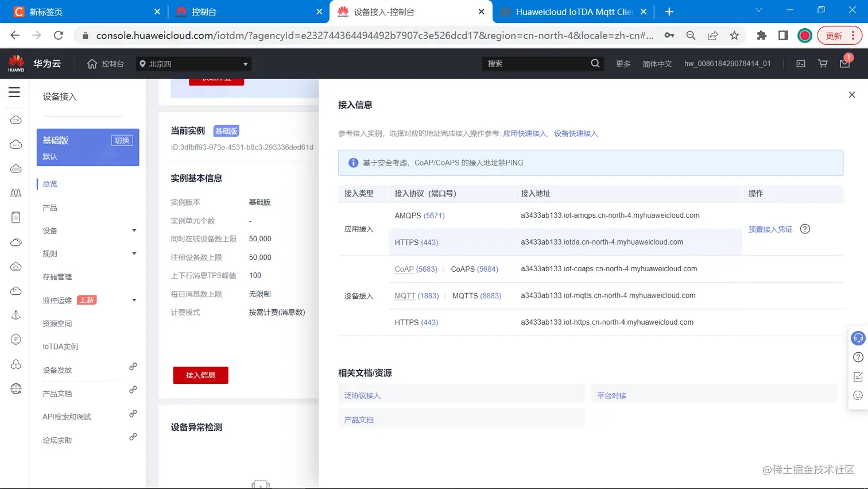868x489 pixels.
Task: Click the browser share icon in address bar
Action: [712, 36]
